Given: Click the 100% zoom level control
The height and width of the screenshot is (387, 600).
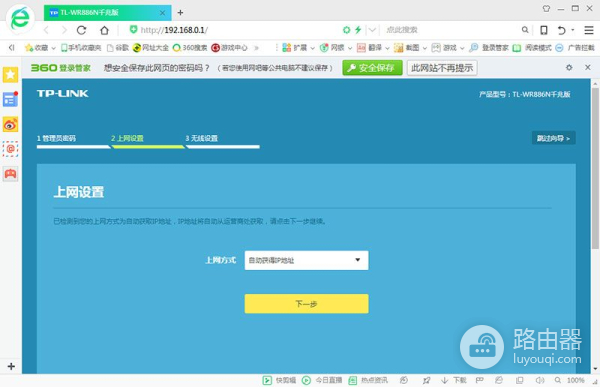Looking at the screenshot, I should pos(569,380).
